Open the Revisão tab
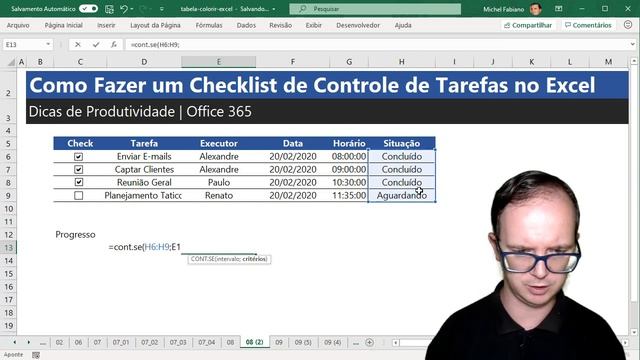 280,25
